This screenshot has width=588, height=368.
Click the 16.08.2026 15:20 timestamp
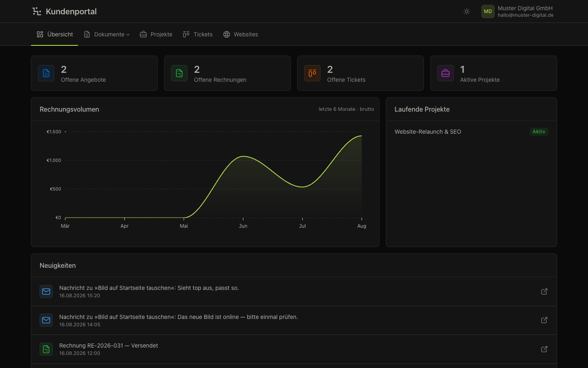pos(80,296)
